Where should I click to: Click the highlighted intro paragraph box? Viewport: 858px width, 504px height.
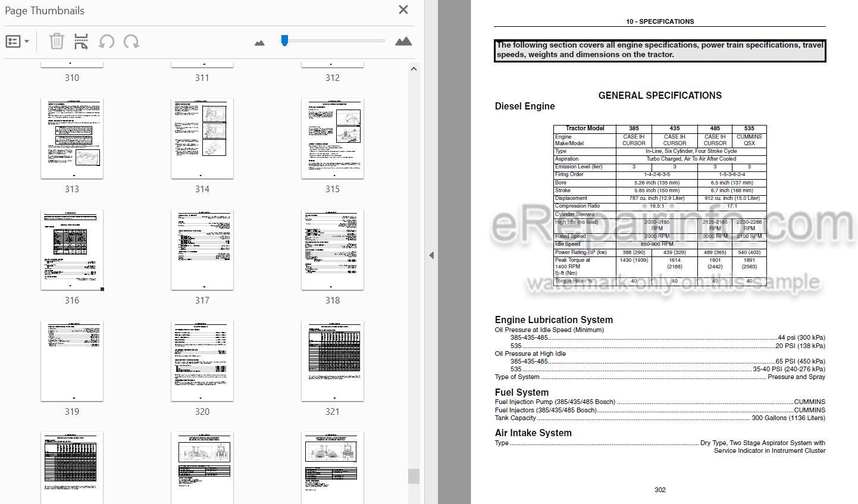click(x=660, y=50)
